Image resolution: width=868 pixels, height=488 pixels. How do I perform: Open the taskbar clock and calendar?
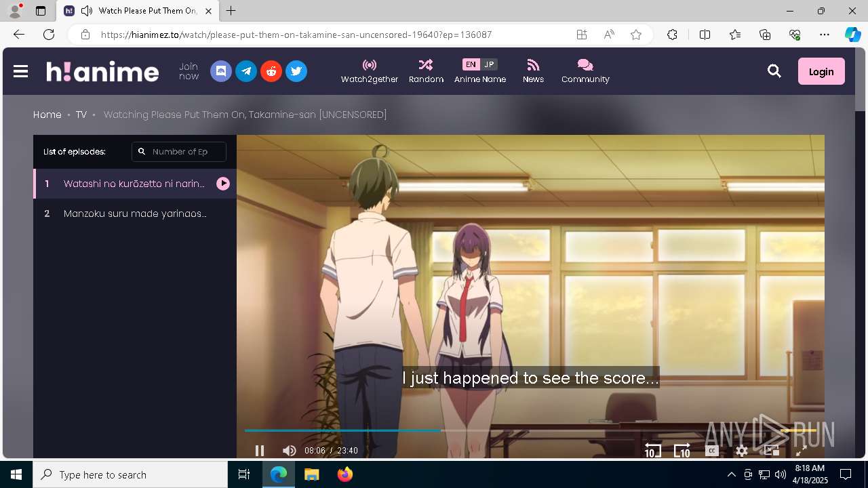810,474
